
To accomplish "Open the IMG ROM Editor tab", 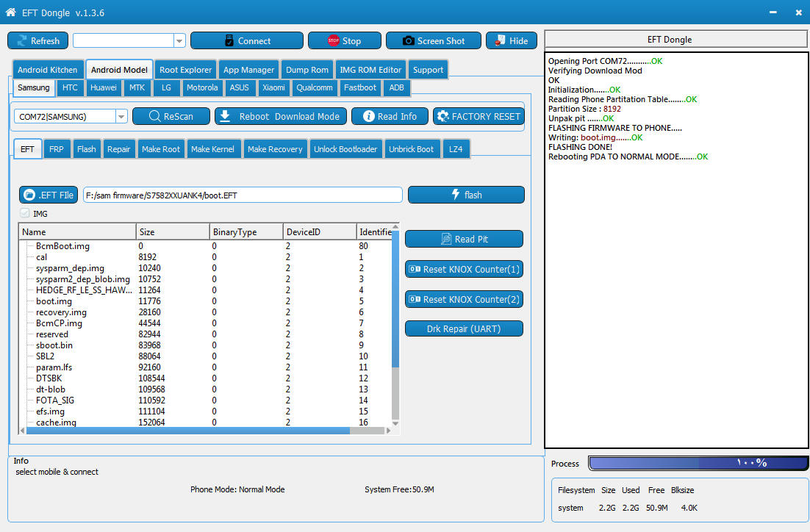I will (370, 70).
